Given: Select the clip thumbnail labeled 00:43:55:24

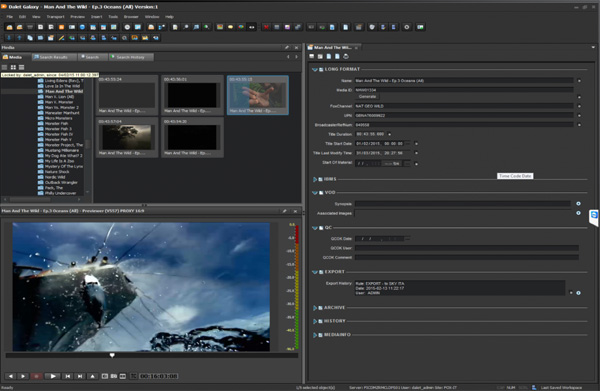Looking at the screenshot, I should (127, 95).
